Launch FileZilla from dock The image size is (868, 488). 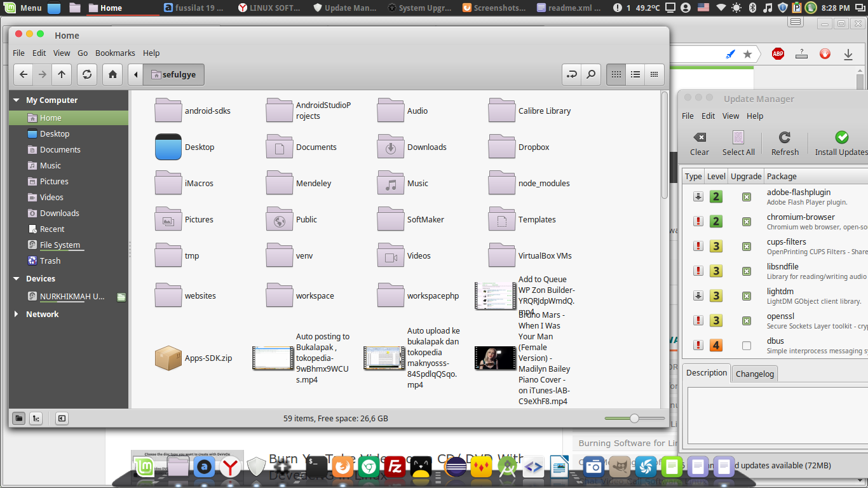point(396,468)
